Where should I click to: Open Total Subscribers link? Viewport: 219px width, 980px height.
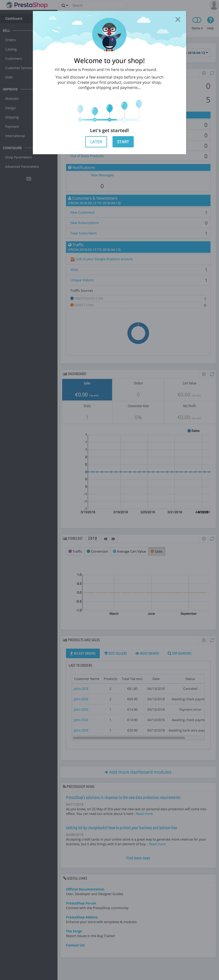pos(83,233)
